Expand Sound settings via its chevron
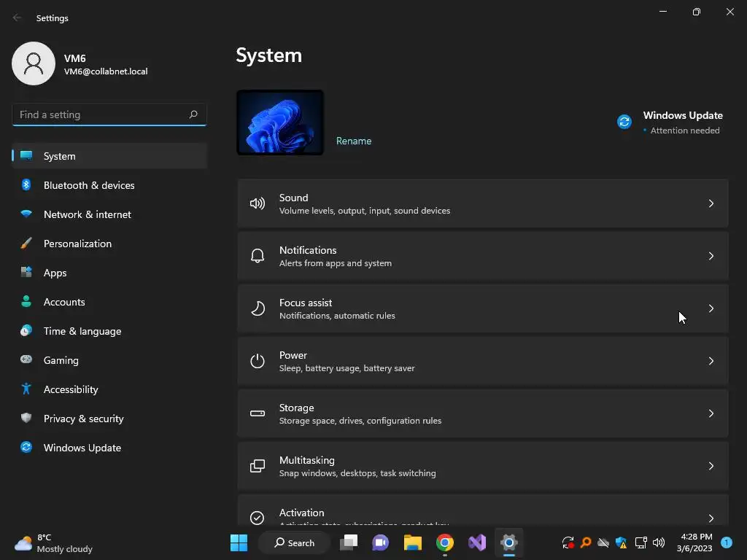747x560 pixels. [x=711, y=204]
